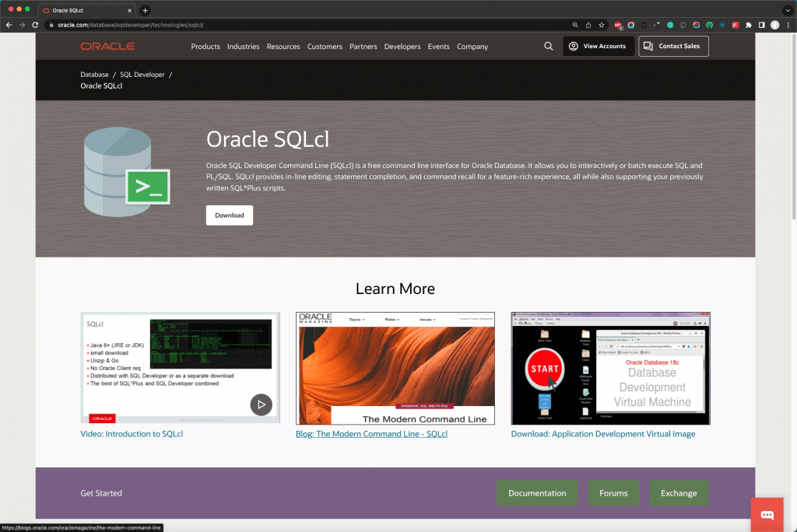This screenshot has height=532, width=797.
Task: Click the Oracle SQLcl page heading
Action: [x=268, y=139]
